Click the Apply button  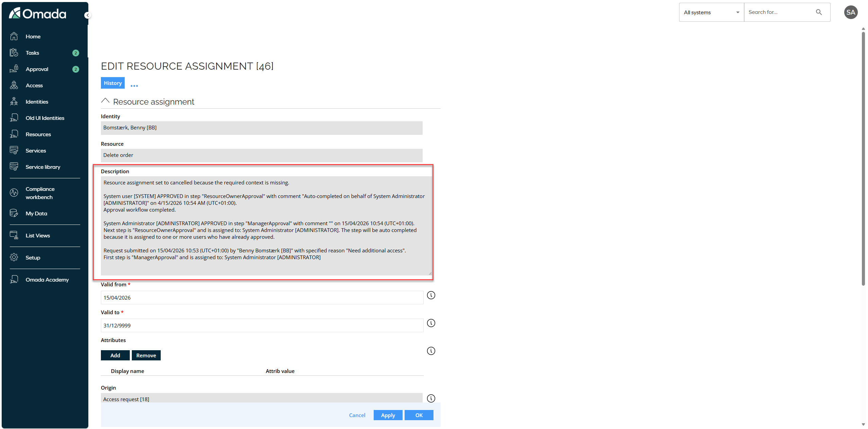pos(388,415)
